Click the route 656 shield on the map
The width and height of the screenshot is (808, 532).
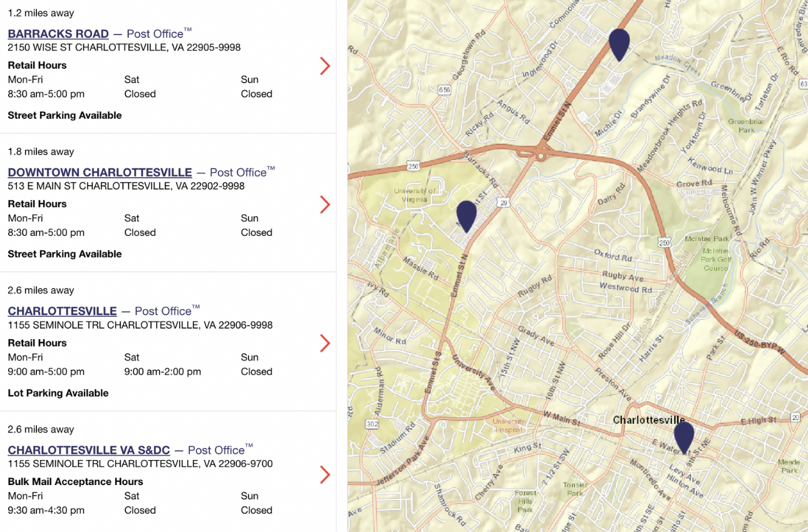click(x=444, y=90)
